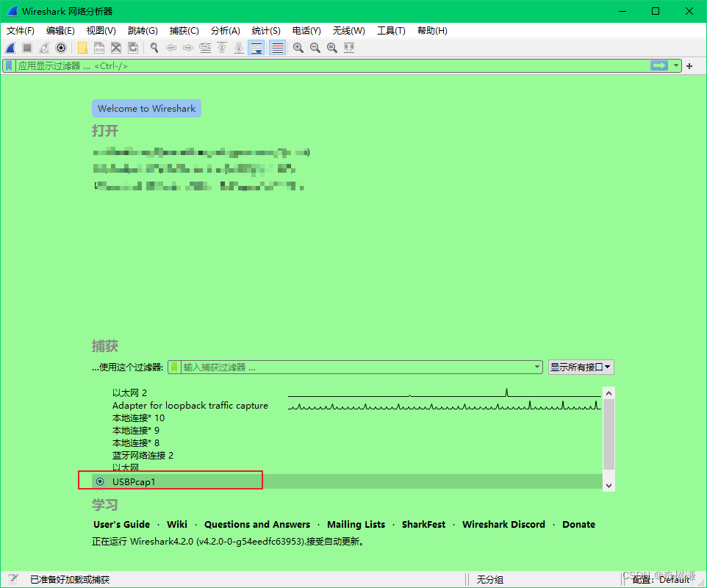Select the 以太网 2 interface
The image size is (707, 588).
129,392
